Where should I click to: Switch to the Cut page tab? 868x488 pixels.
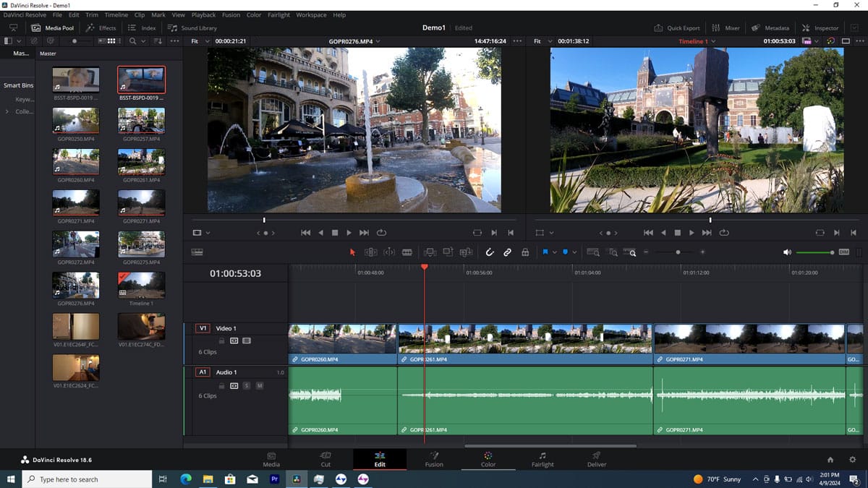click(x=325, y=459)
